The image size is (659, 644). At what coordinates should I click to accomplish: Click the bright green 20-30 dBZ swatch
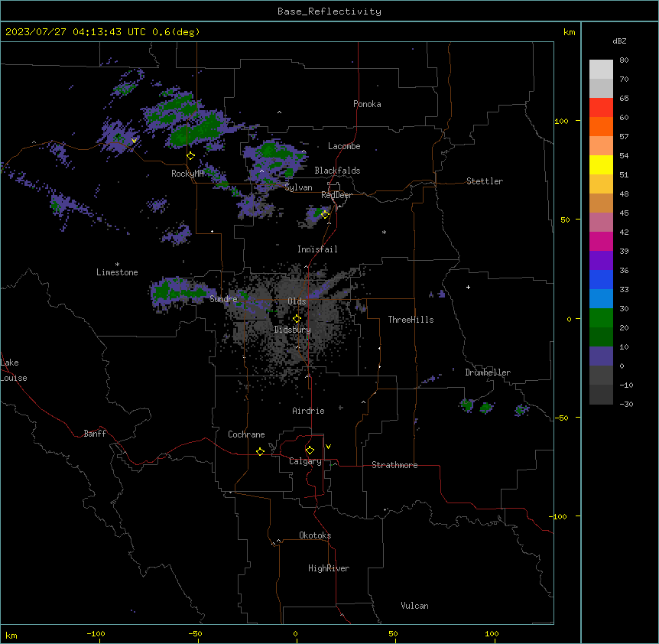(x=601, y=318)
